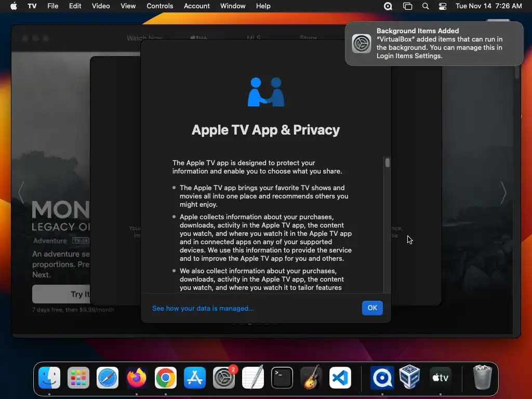This screenshot has height=399, width=532.
Task: Open App Store from the dock
Action: 195,378
